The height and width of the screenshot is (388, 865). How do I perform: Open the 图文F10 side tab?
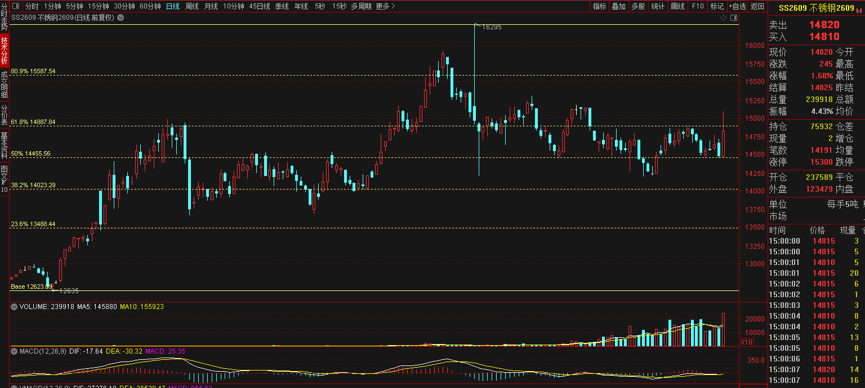4,178
